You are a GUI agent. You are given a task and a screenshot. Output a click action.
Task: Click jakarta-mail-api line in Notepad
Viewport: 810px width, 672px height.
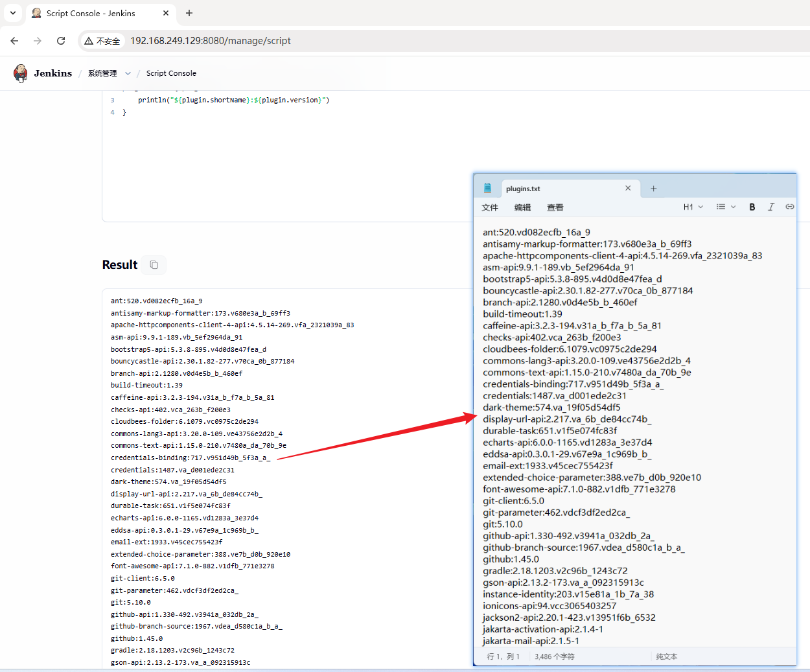(531, 640)
